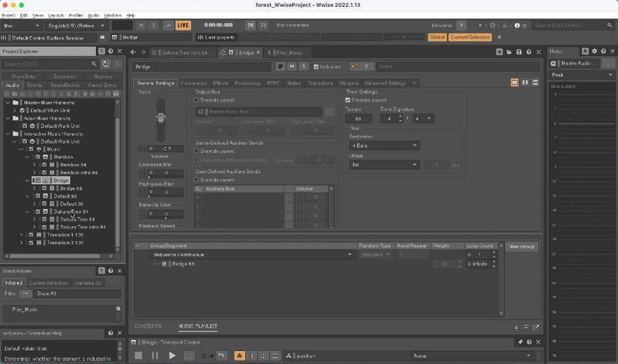
Task: Pause playback in Transport Control
Action: 155,356
